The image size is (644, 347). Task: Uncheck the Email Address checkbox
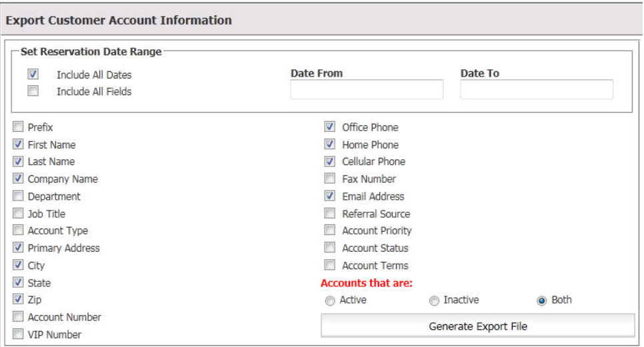[x=329, y=196]
